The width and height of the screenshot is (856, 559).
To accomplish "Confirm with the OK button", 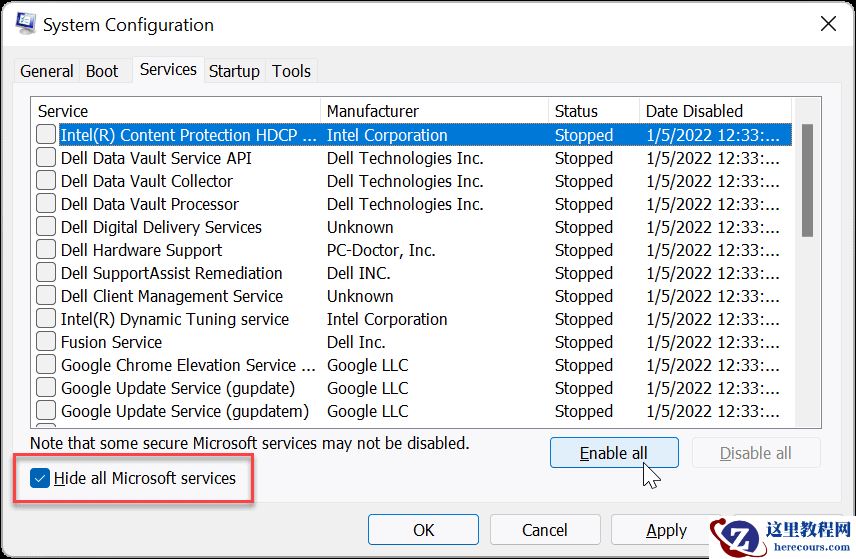I will (x=423, y=530).
